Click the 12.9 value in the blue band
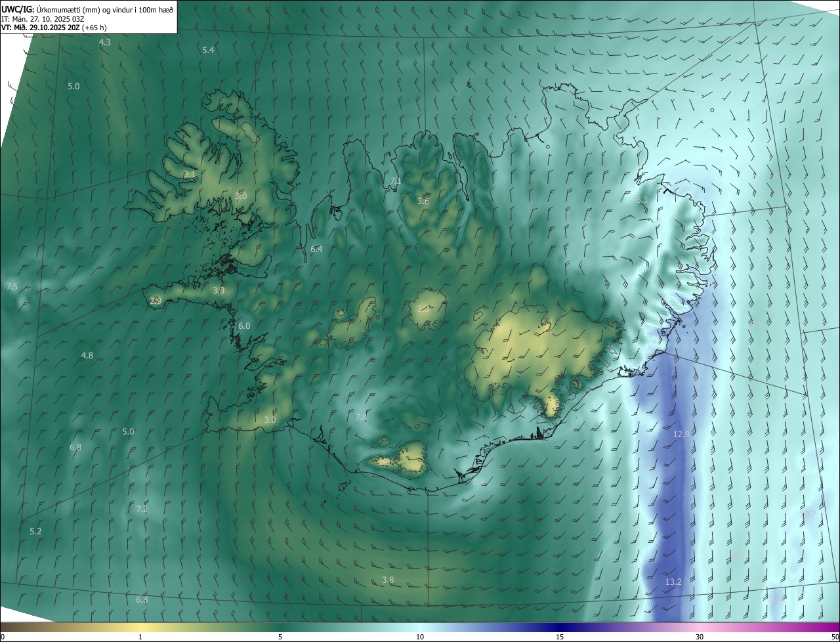The width and height of the screenshot is (840, 642). tap(682, 435)
